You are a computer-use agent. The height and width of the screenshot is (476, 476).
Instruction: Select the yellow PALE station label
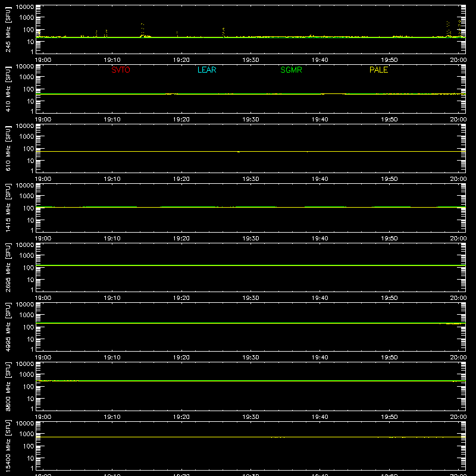(378, 70)
